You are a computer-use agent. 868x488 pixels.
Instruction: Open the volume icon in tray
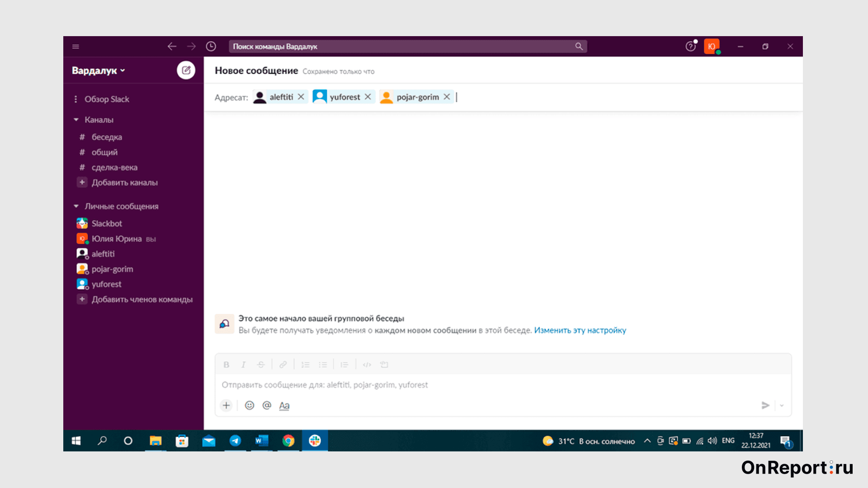(x=712, y=441)
